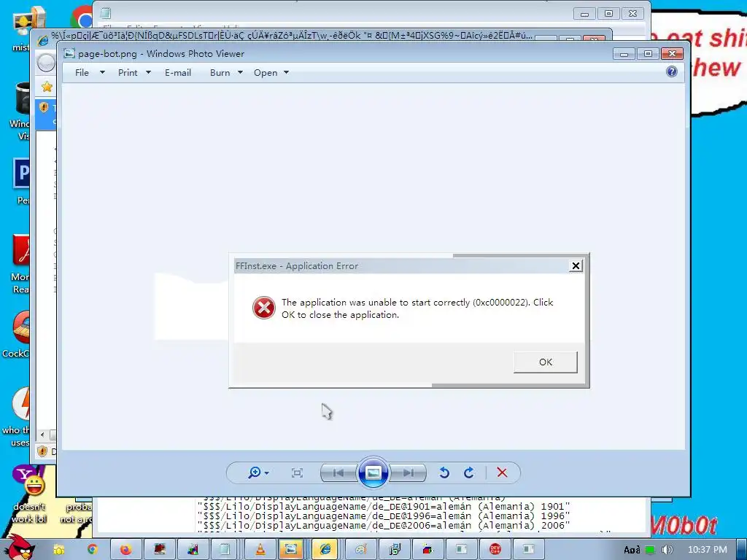747x560 pixels.
Task: Switch to Notepad taskbar button
Action: click(x=224, y=550)
